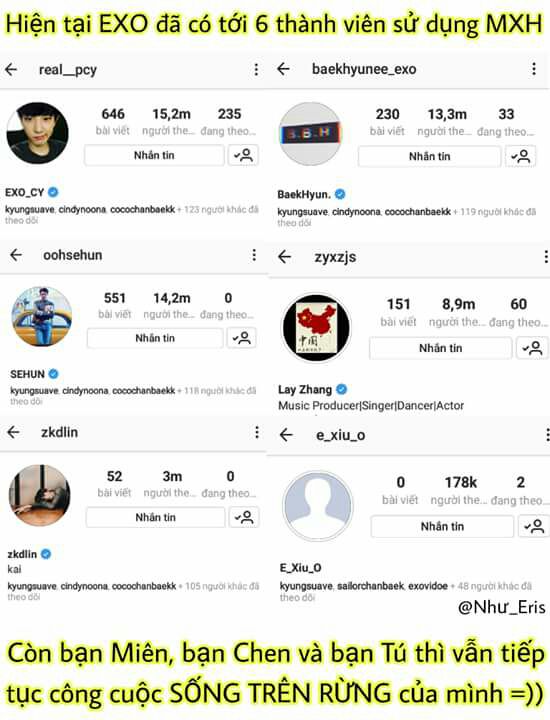The width and height of the screenshot is (550, 720).
Task: Open options menu on oohsehun profile
Action: click(x=254, y=255)
